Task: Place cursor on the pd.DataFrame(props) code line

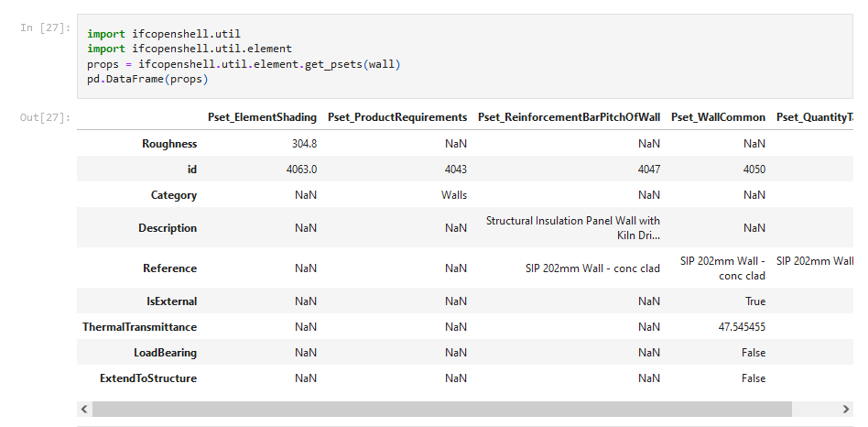Action: click(147, 80)
